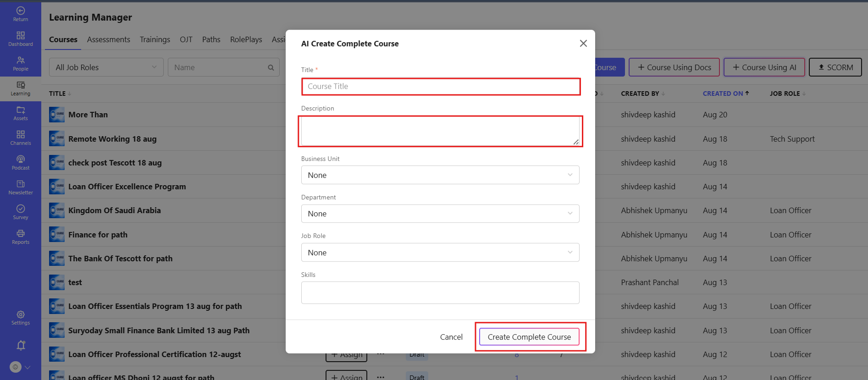Viewport: 868px width, 380px height.
Task: Open the OJT tab
Action: point(186,39)
